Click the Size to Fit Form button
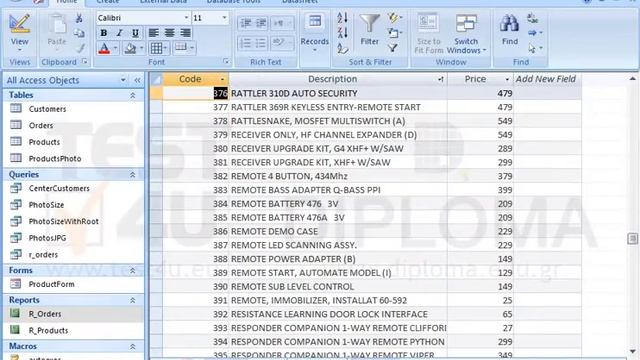Image resolution: width=640 pixels, height=360 pixels. point(428,33)
